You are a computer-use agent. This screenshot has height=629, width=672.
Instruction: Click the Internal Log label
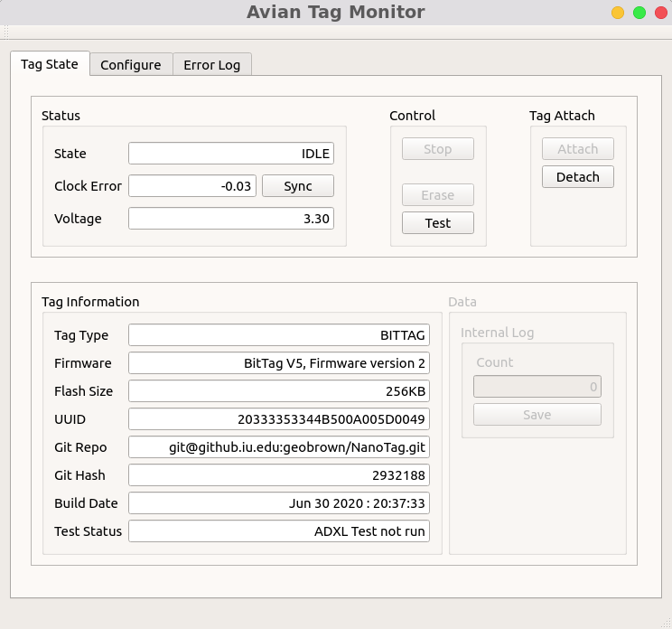point(497,333)
